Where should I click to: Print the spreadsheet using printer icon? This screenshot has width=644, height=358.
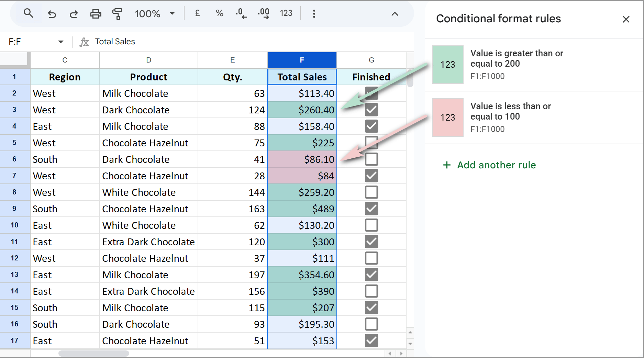click(x=96, y=14)
